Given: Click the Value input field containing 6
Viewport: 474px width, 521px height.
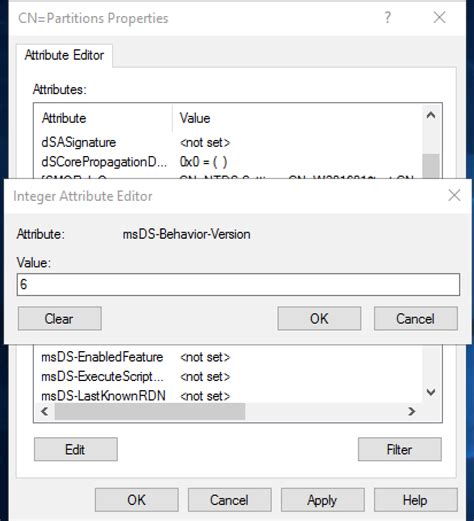Looking at the screenshot, I should coord(238,285).
